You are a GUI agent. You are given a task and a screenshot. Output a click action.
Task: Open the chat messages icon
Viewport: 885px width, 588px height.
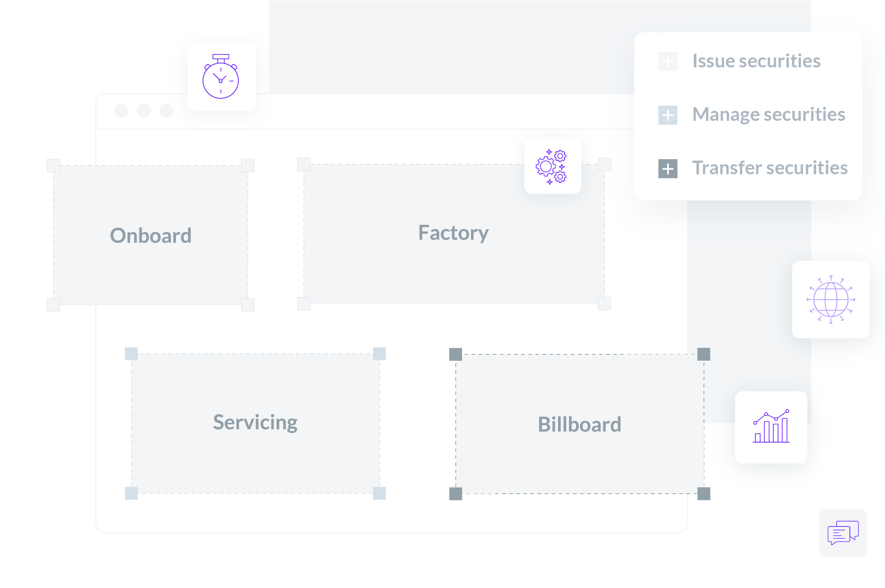(x=842, y=532)
